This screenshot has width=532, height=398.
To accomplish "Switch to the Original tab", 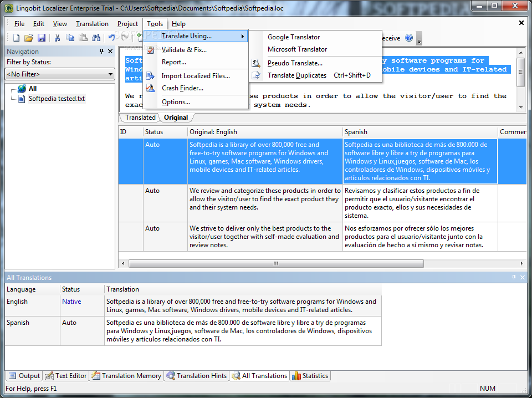I will 176,118.
